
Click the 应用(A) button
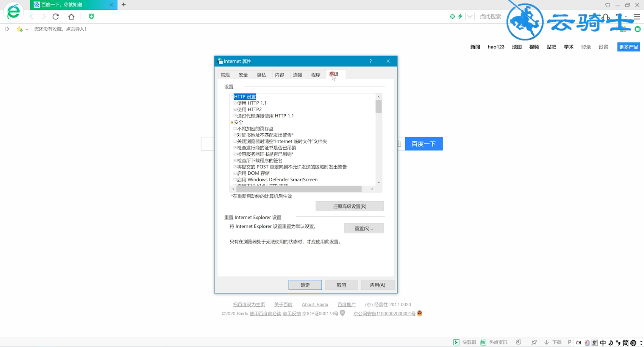(377, 285)
